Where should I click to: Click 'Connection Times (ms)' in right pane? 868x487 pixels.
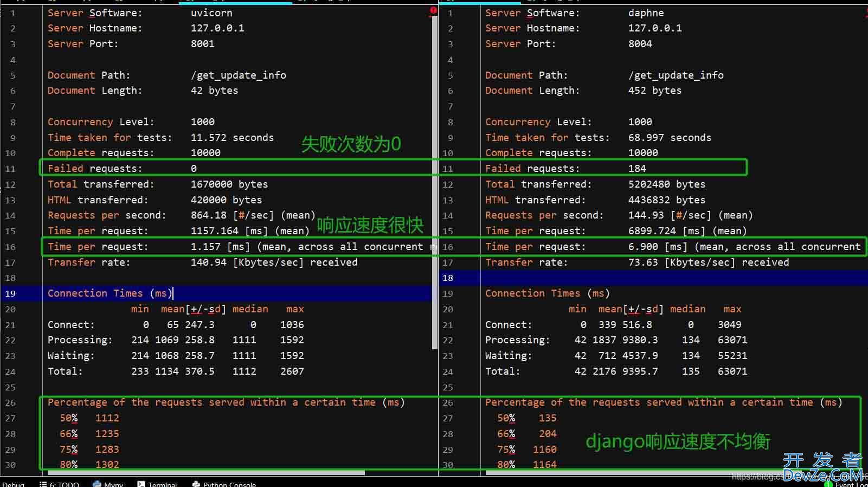tap(548, 293)
